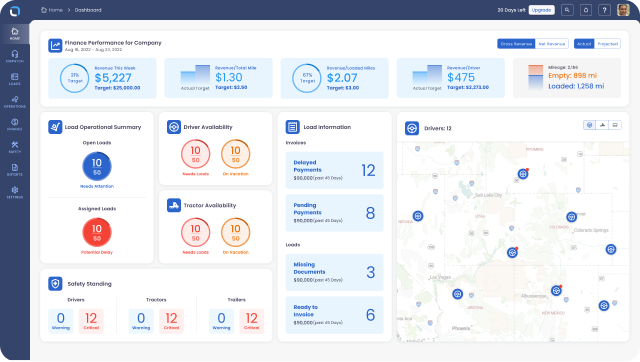640x362 pixels.
Task: Click the Revenue/Total Mile $1.30 value
Action: (229, 77)
